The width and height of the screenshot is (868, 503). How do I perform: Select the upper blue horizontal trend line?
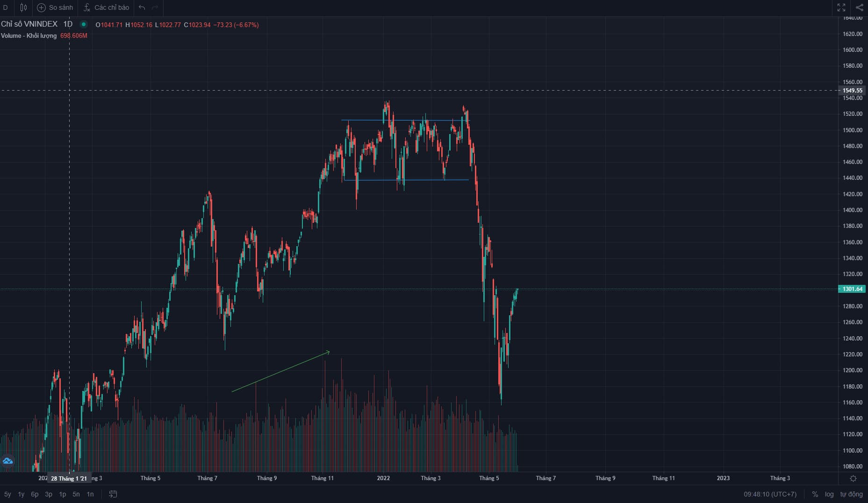tap(405, 120)
